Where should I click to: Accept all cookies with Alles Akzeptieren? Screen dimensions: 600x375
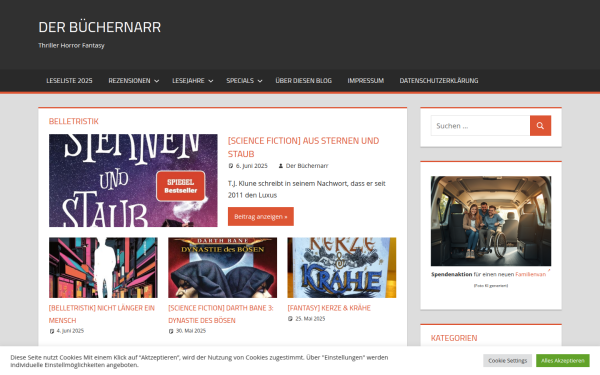562,360
